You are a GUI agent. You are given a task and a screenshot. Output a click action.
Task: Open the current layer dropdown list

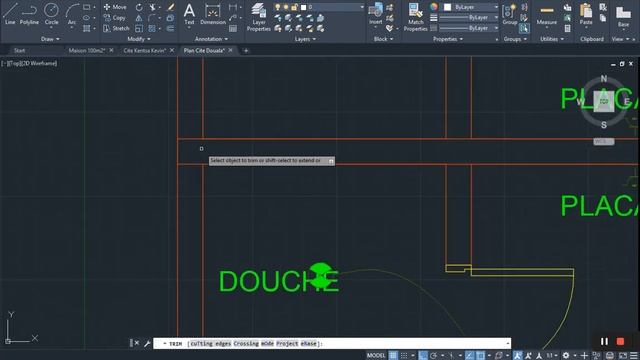[x=362, y=7]
